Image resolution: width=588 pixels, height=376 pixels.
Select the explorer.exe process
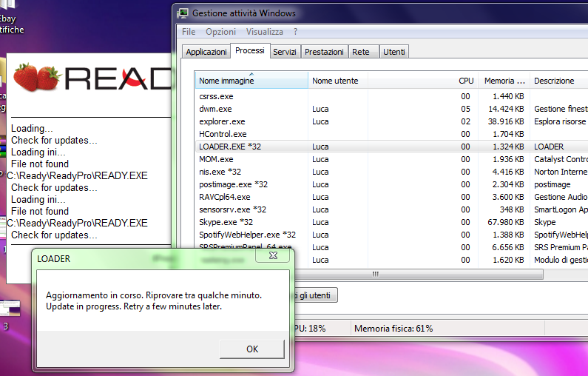pos(391,121)
